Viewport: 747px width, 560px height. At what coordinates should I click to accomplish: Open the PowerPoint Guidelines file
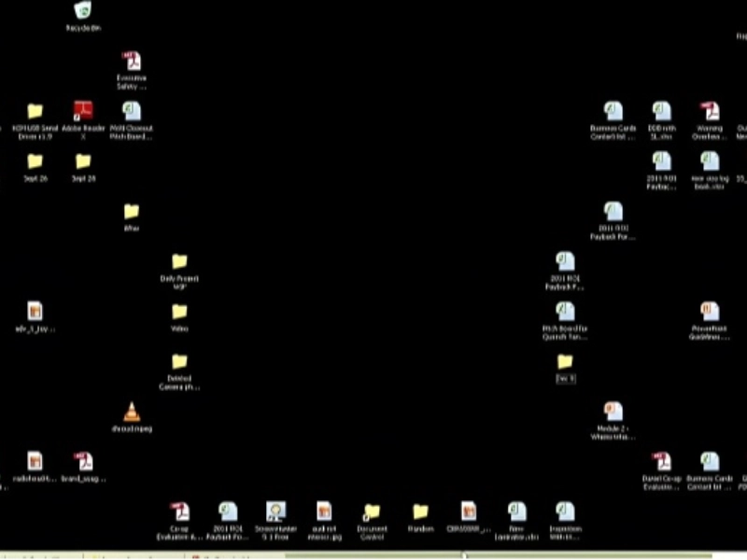[x=709, y=312]
